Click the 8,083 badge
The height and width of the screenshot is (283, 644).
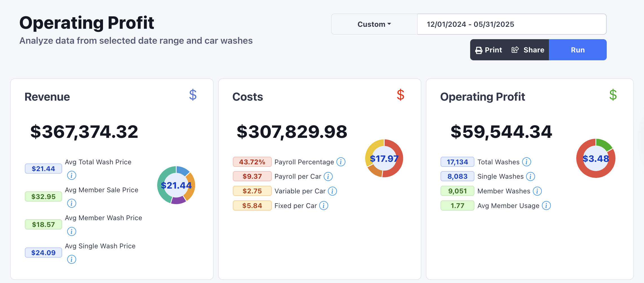coord(457,176)
